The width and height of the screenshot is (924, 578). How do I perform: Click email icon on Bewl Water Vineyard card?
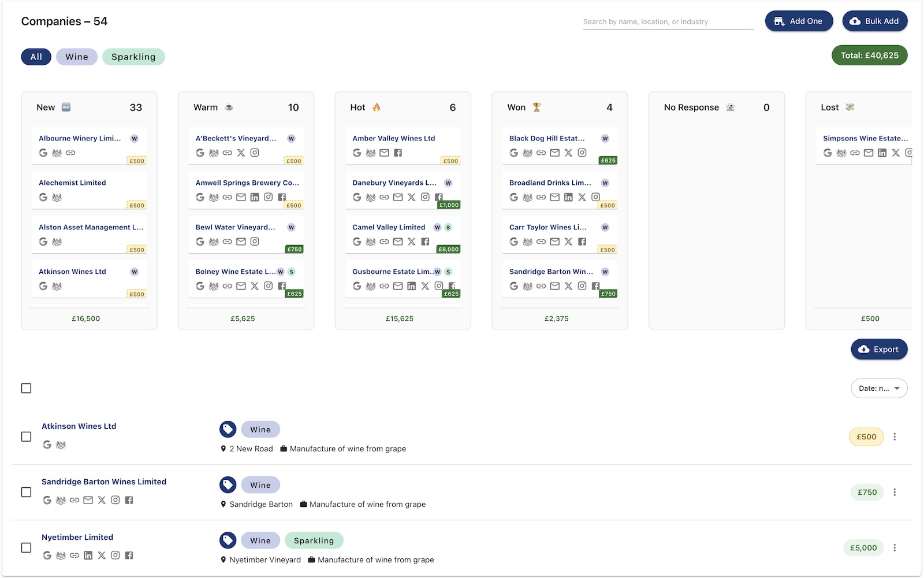point(241,242)
